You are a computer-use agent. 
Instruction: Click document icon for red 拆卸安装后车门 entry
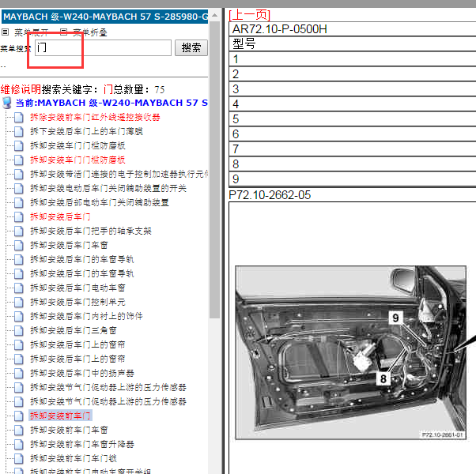(19, 216)
